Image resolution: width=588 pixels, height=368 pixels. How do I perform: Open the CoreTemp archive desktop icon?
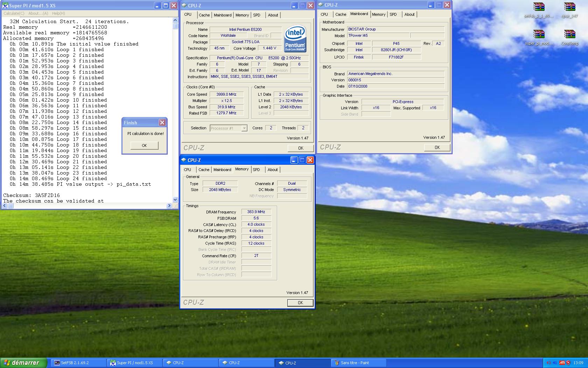(x=569, y=37)
